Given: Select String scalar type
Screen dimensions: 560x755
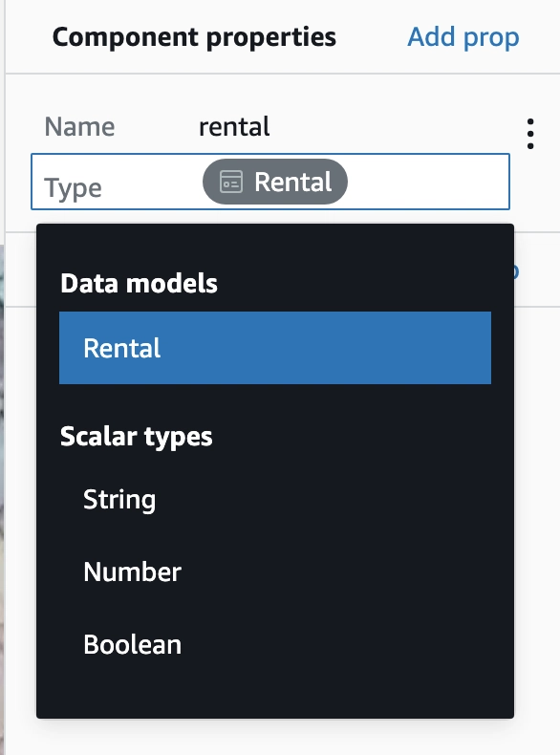Looking at the screenshot, I should click(275, 499).
